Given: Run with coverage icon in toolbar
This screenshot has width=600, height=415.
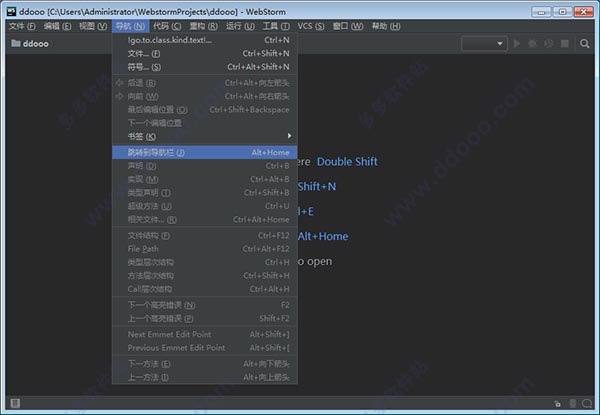Looking at the screenshot, I should click(548, 44).
